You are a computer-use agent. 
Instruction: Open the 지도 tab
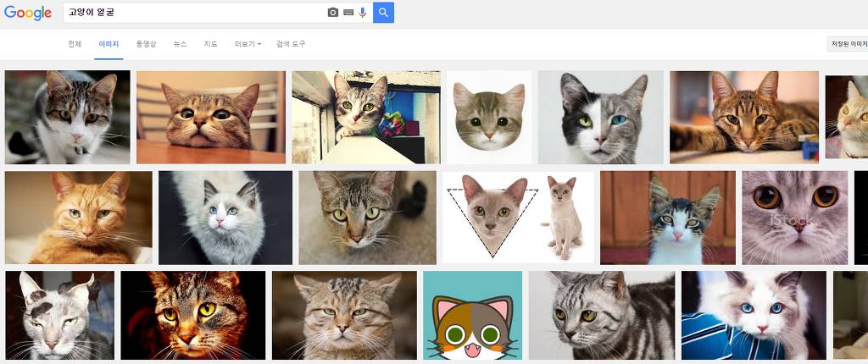[x=210, y=43]
